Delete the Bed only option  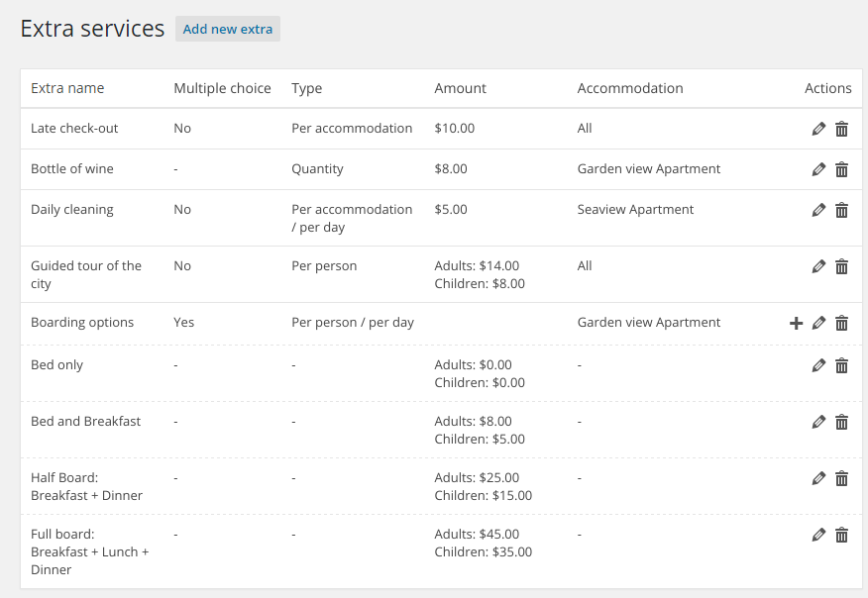tap(841, 365)
